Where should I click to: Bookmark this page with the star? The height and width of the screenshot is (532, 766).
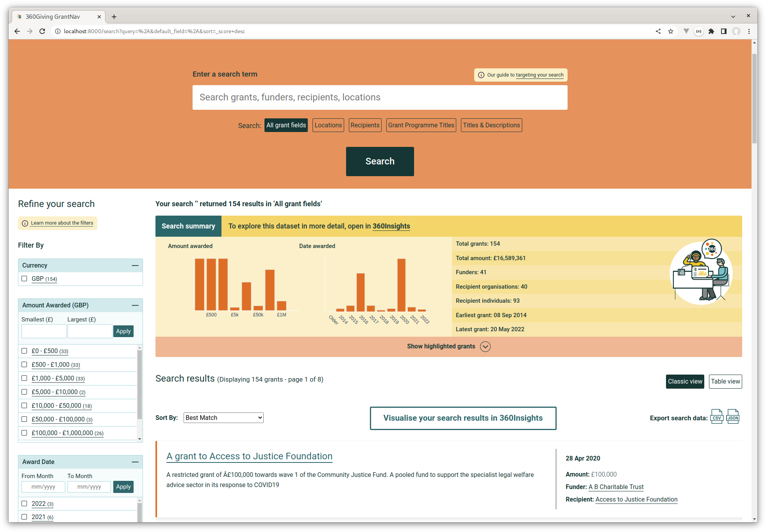click(671, 31)
